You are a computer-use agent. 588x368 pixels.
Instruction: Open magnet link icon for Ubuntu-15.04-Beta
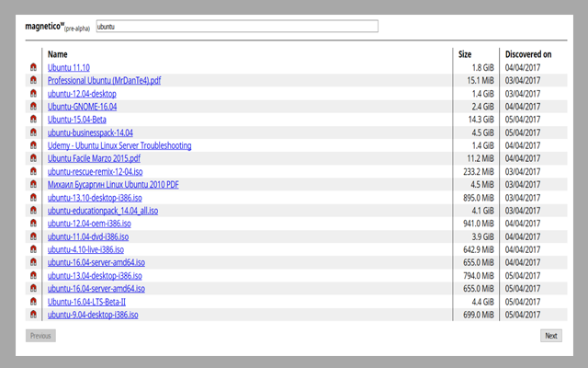click(34, 120)
